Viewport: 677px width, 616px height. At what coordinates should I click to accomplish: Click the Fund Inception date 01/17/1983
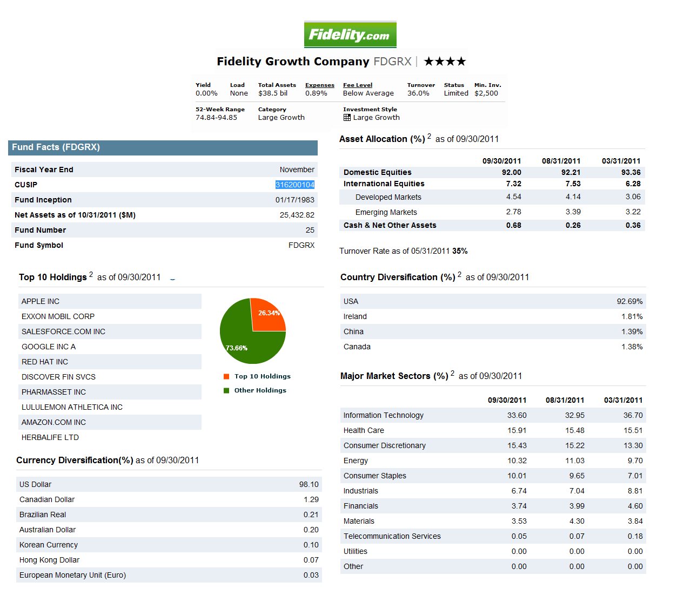tap(295, 200)
